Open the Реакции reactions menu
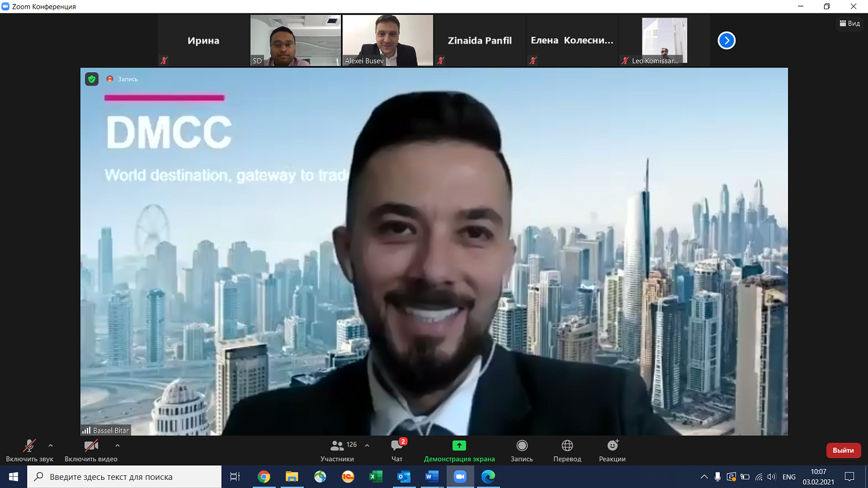Image resolution: width=868 pixels, height=488 pixels. point(612,450)
